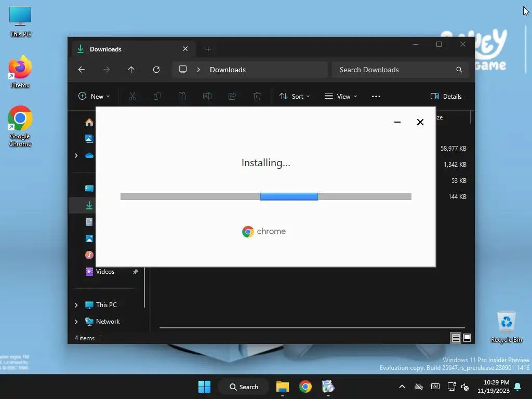Click the Copy icon in toolbar
Viewport: 532px width, 399px height.
tap(157, 96)
